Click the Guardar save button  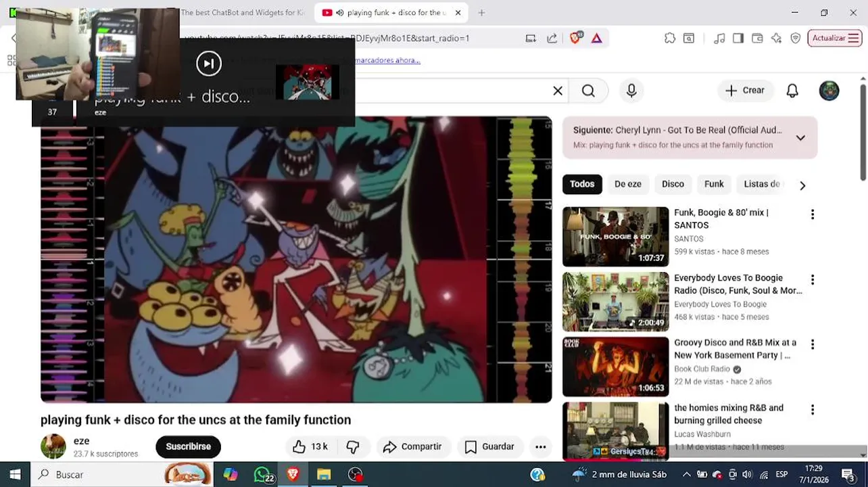489,446
